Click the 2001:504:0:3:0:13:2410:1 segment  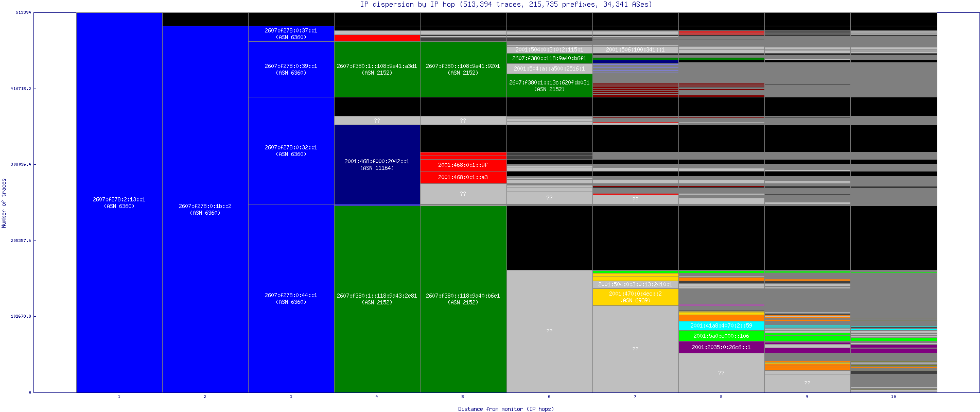tap(635, 284)
